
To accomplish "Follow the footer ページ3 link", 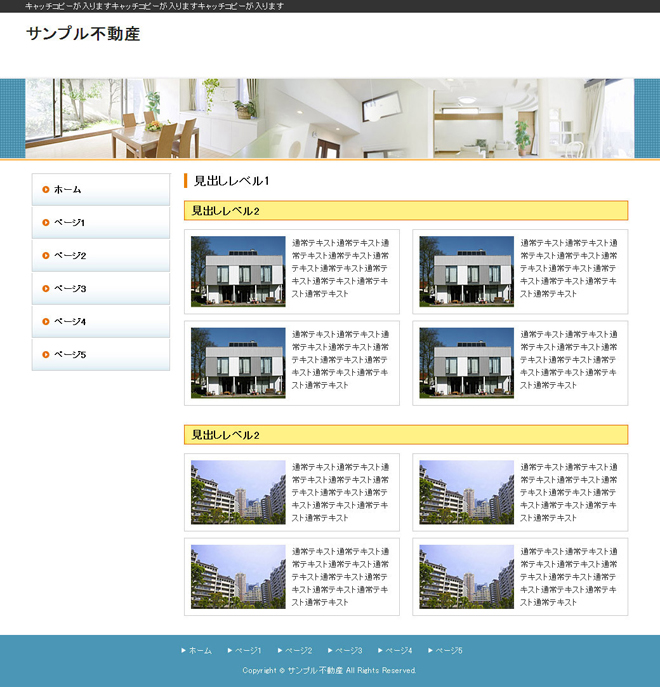I will click(x=345, y=651).
